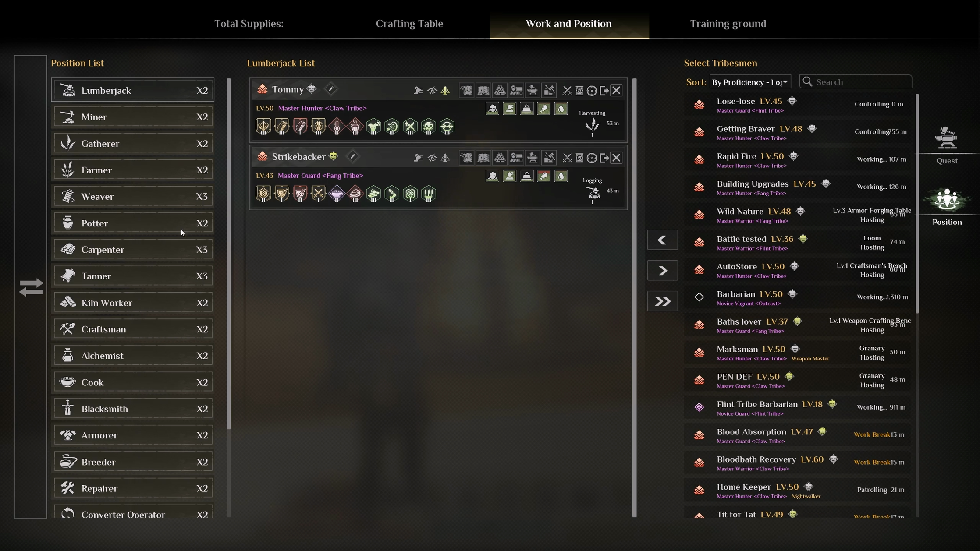Screen dimensions: 980x551
Task: Open the book icon in Tommy's row
Action: (483, 91)
